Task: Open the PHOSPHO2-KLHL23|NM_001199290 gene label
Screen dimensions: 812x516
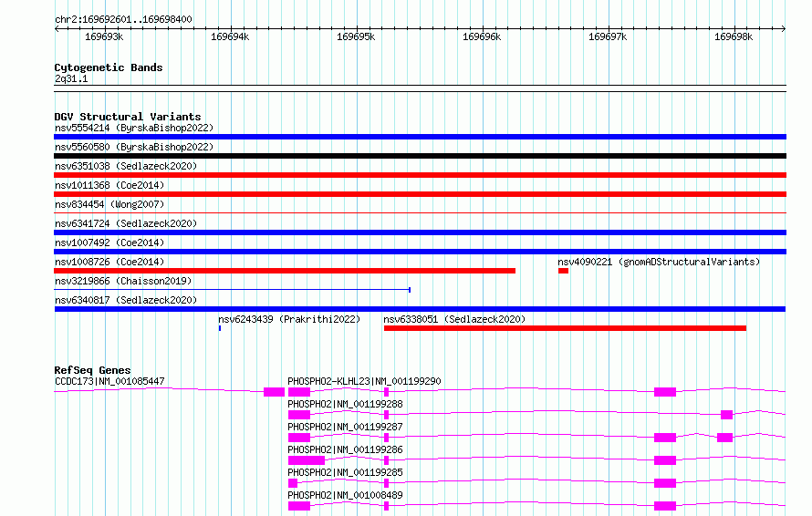Action: pos(365,381)
